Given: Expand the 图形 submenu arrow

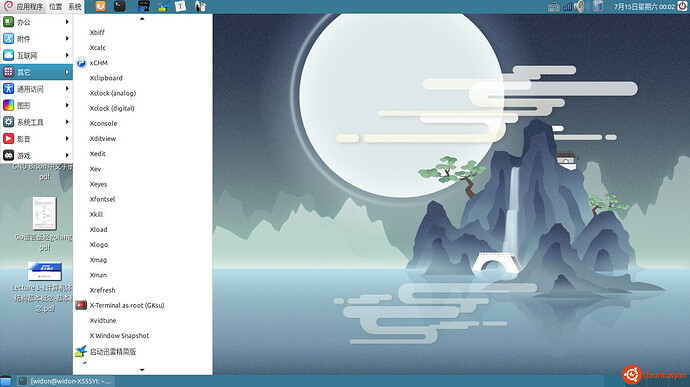Looking at the screenshot, I should point(67,105).
